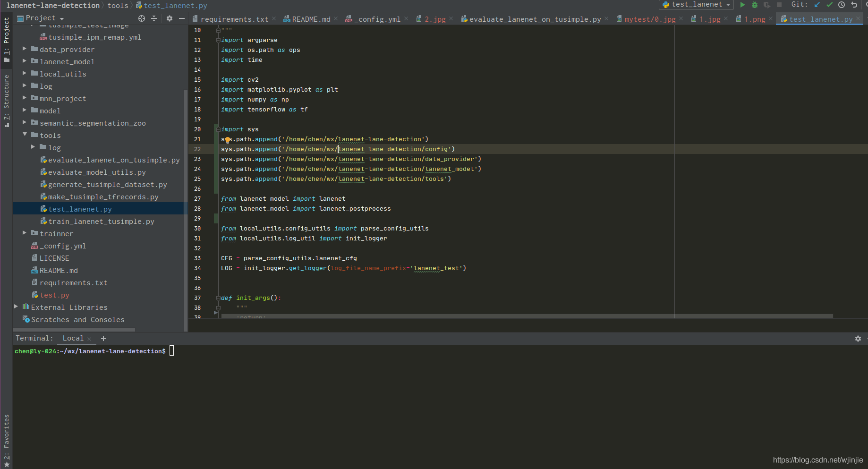This screenshot has height=469, width=868.
Task: Collapse the tools folder
Action: tap(25, 135)
